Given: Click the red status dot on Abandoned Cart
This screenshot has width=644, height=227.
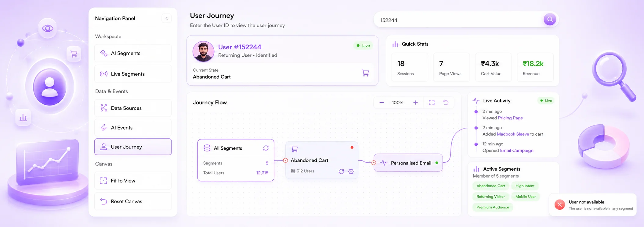Looking at the screenshot, I should pyautogui.click(x=352, y=147).
